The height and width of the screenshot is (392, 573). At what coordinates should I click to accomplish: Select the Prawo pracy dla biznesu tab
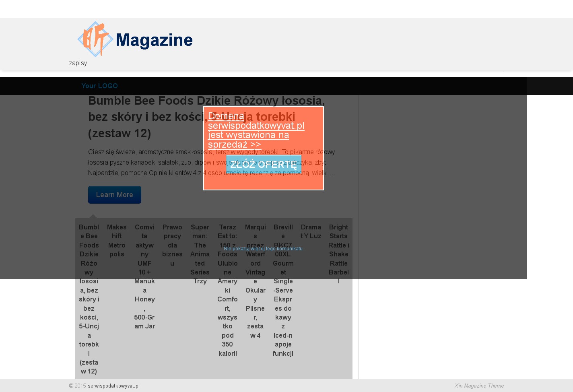pyautogui.click(x=172, y=245)
